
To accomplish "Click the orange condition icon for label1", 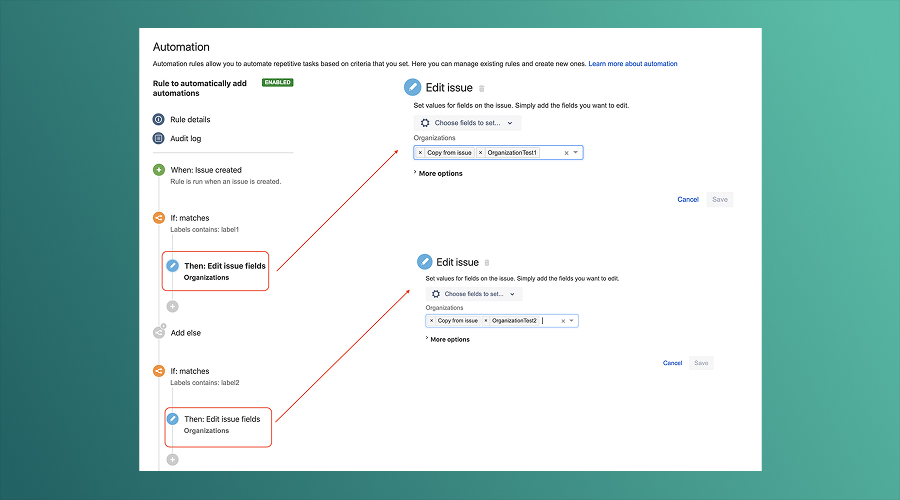I will pyautogui.click(x=159, y=218).
